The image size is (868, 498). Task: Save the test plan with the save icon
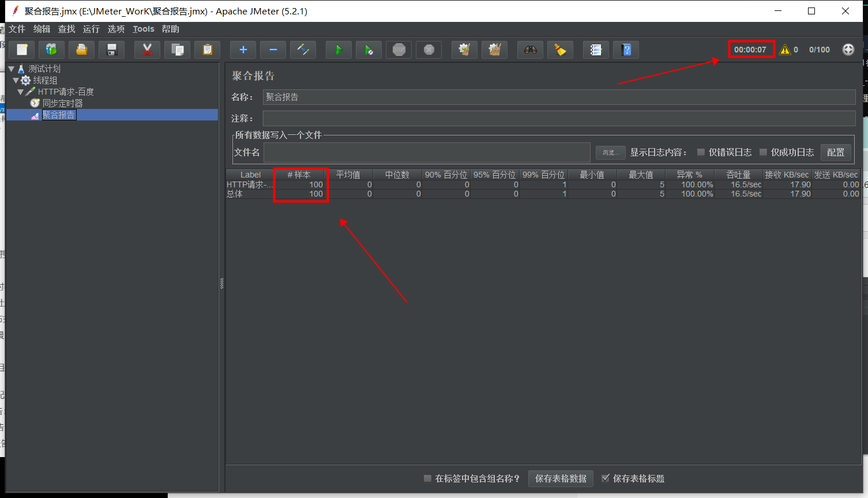111,50
